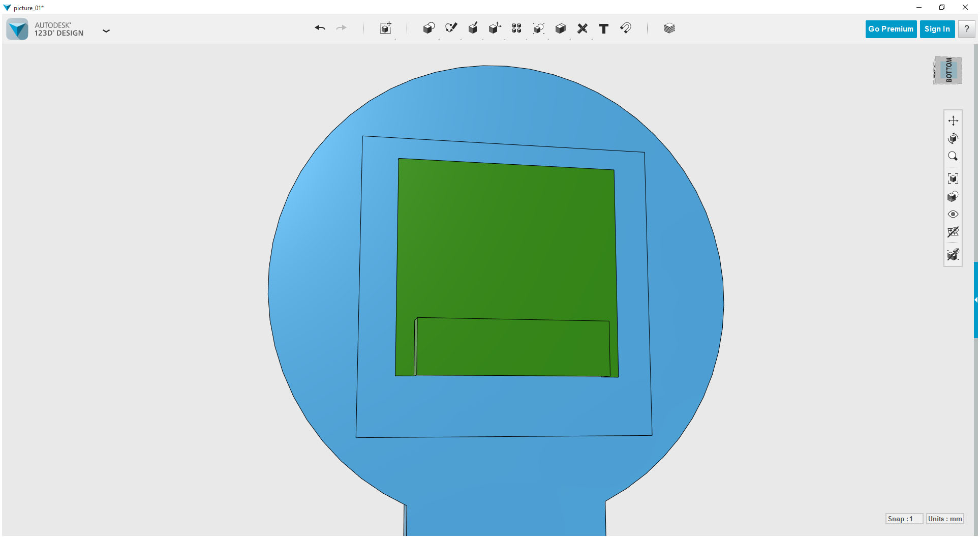The height and width of the screenshot is (538, 980).
Task: Select the Measure tool
Action: (583, 28)
